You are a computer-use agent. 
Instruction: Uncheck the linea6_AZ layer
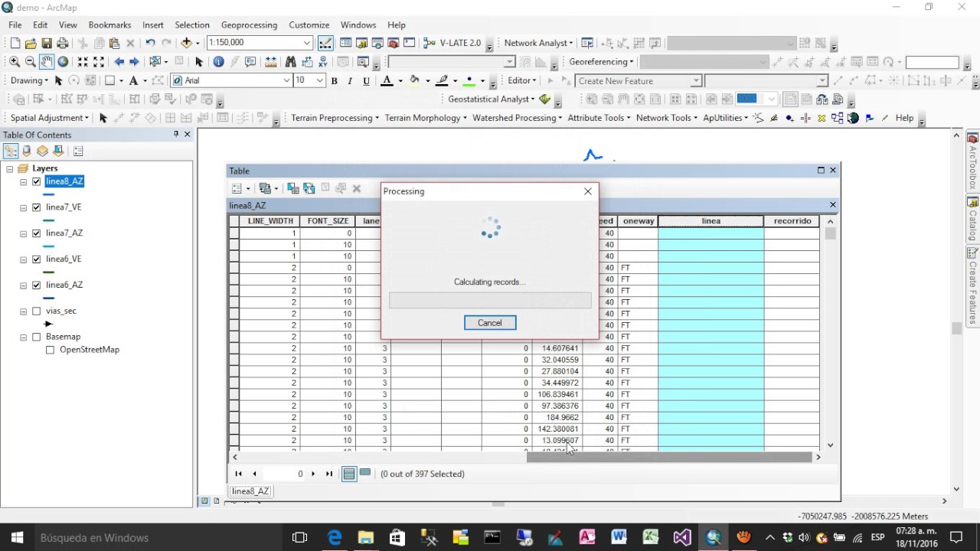tap(36, 285)
